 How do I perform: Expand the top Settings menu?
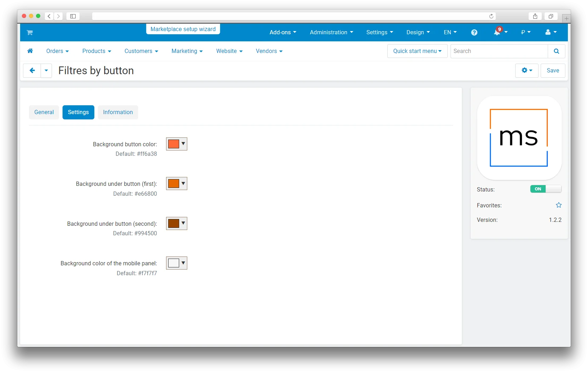tap(380, 33)
